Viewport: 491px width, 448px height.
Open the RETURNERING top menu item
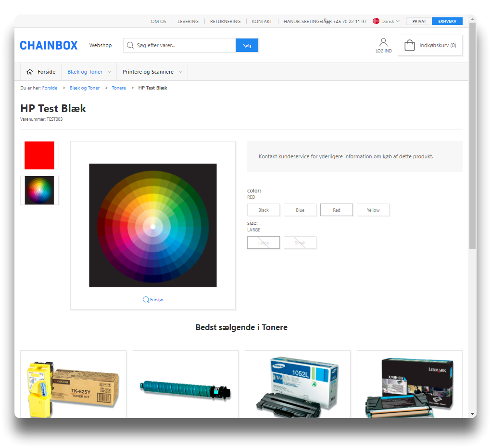(225, 21)
